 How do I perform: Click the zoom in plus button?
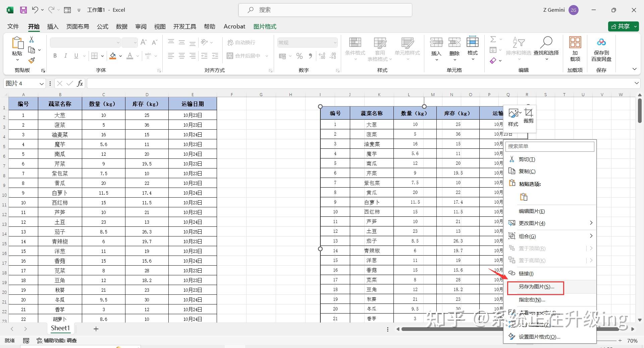[620, 341]
